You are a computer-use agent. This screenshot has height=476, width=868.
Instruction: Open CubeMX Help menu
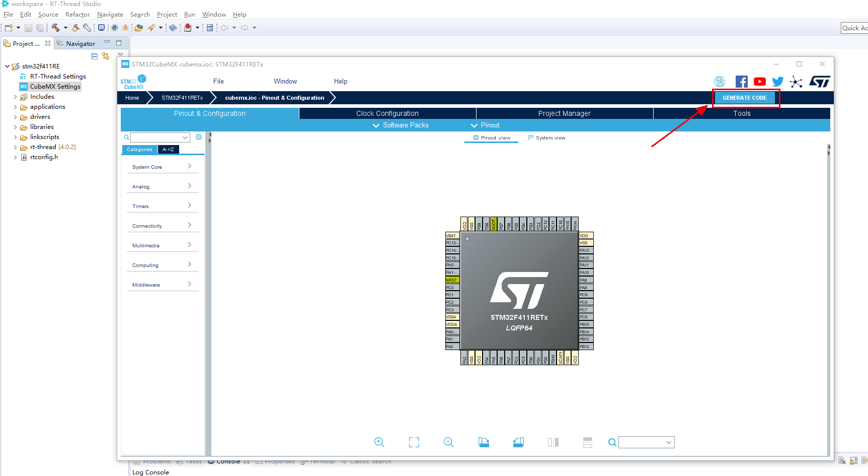pyautogui.click(x=341, y=81)
